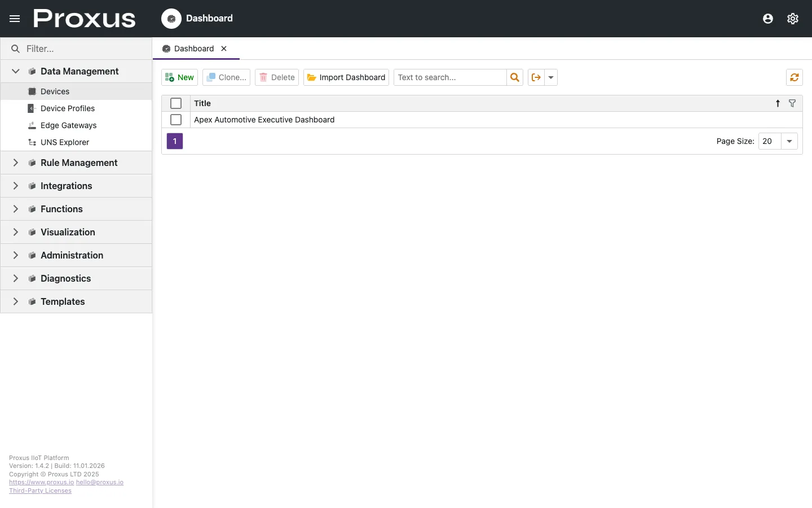Open the settings gear icon
Viewport: 812px width, 508px height.
(x=793, y=18)
